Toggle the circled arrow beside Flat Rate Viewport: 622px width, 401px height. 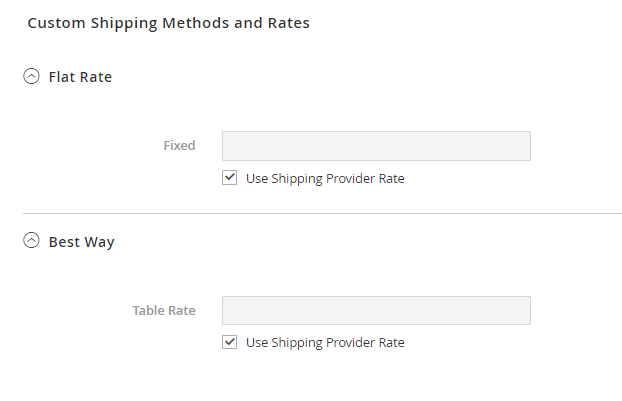[31, 76]
